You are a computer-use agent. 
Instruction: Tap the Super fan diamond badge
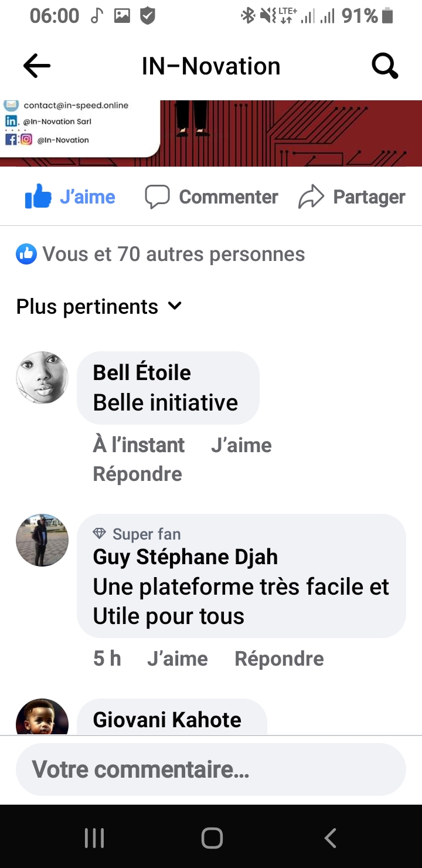(x=100, y=534)
